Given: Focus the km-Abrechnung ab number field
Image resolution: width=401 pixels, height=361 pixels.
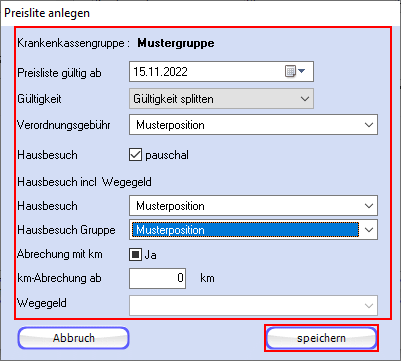Looking at the screenshot, I should 157,278.
